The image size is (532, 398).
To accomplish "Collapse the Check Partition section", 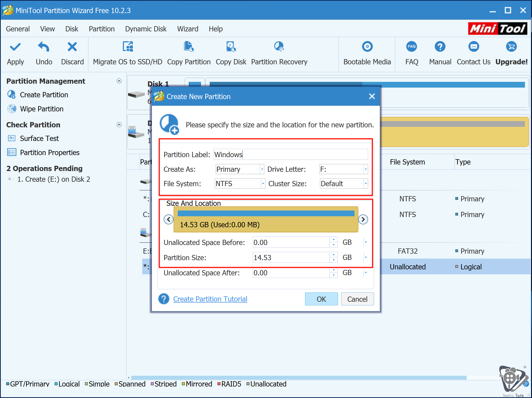I will pos(119,124).
